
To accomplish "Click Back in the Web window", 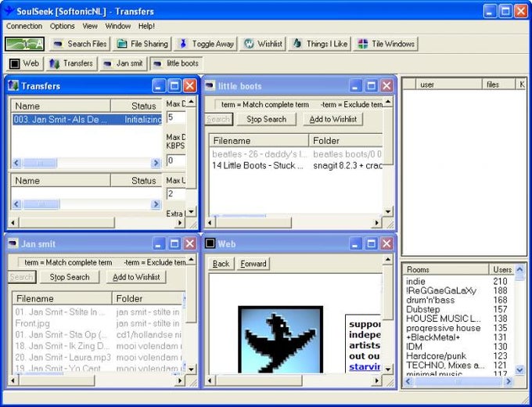I will pyautogui.click(x=221, y=264).
